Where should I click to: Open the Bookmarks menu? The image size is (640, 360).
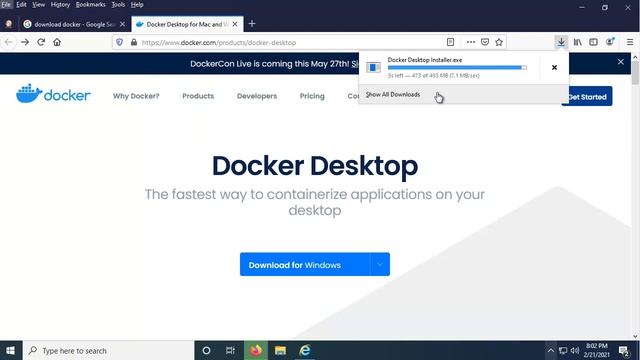click(91, 4)
